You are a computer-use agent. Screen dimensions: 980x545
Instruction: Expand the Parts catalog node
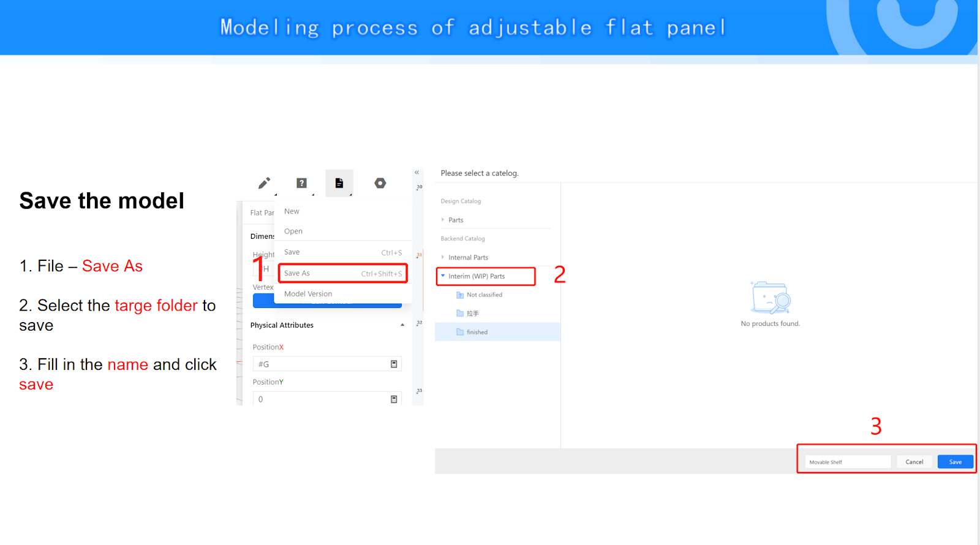click(x=443, y=220)
